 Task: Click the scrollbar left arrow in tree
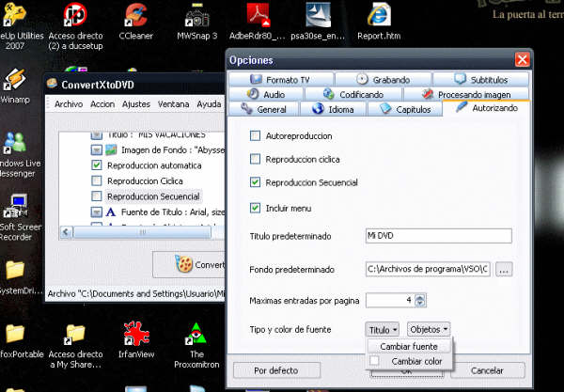(x=66, y=232)
